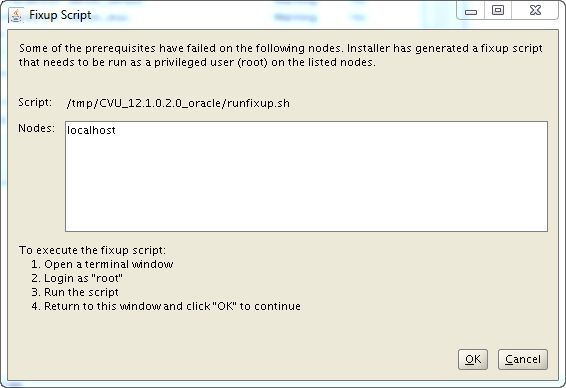
Task: Click the To execute the fixup script heading
Action: 92,250
